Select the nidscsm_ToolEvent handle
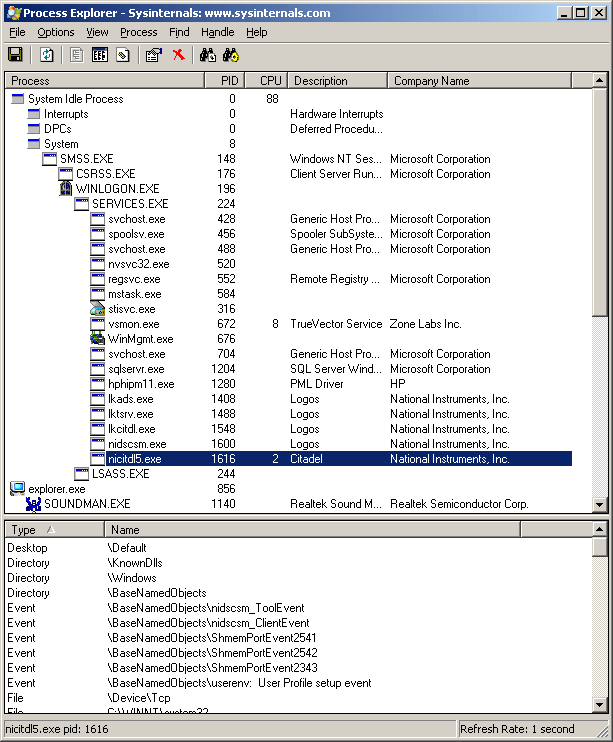Image resolution: width=613 pixels, height=742 pixels. point(205,608)
